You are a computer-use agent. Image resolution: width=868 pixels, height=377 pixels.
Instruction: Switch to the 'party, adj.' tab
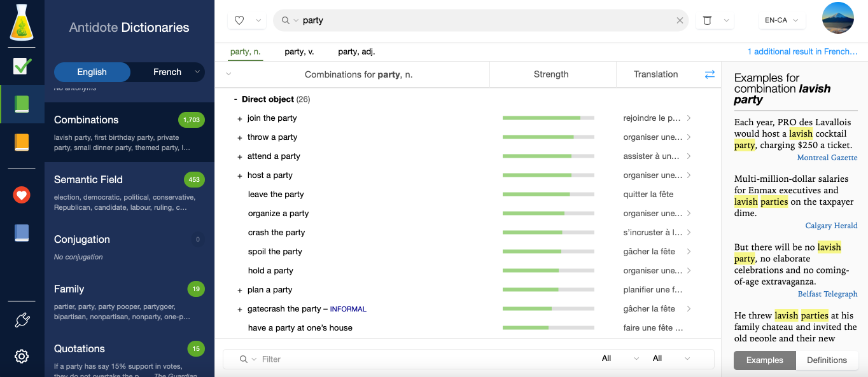[356, 51]
